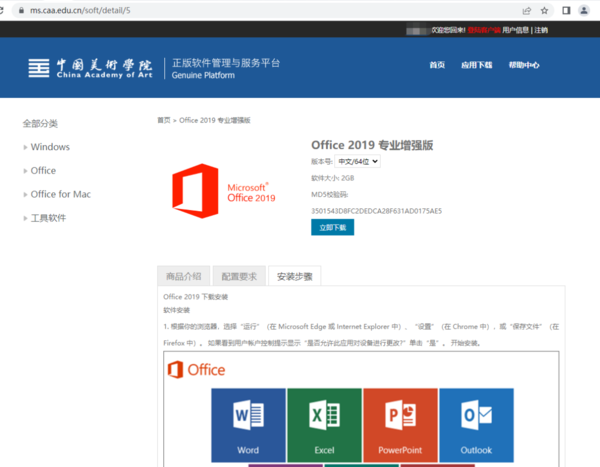Screen dimensions: 600x467
Task: Bookmark this page with the star icon
Action: pos(544,10)
